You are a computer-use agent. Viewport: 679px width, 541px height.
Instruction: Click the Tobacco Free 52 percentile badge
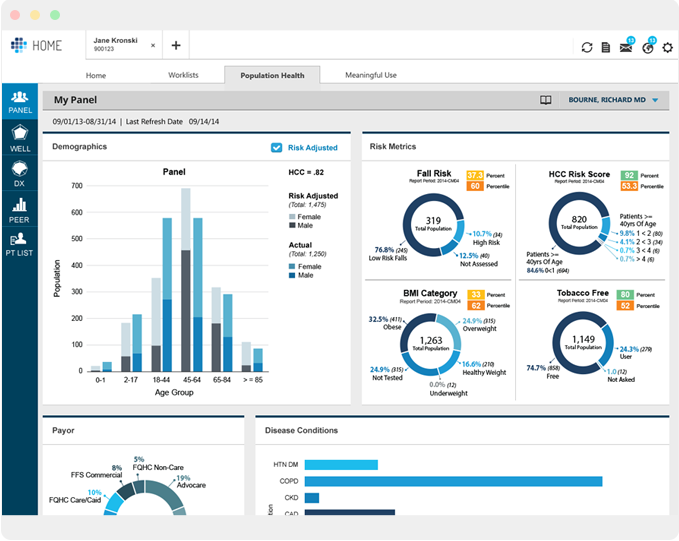coord(625,306)
